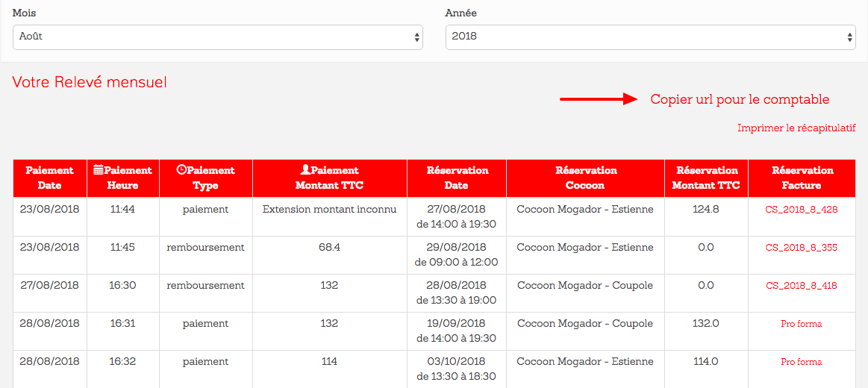Image resolution: width=868 pixels, height=388 pixels.
Task: Click the Réservation Facture column header
Action: [x=802, y=178]
